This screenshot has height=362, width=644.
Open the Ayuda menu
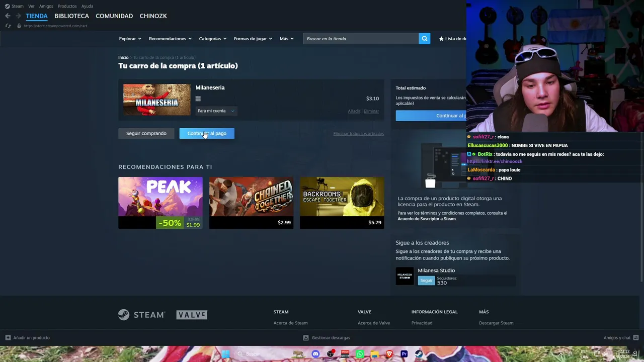tap(87, 6)
